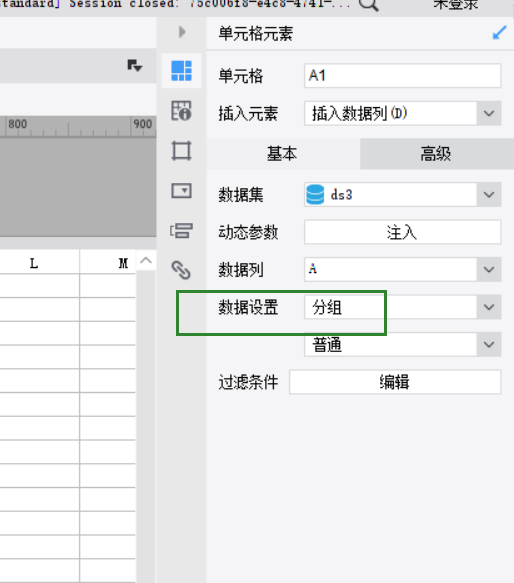This screenshot has width=514, height=583.
Task: Click the blue dock arrow icon
Action: point(499,33)
